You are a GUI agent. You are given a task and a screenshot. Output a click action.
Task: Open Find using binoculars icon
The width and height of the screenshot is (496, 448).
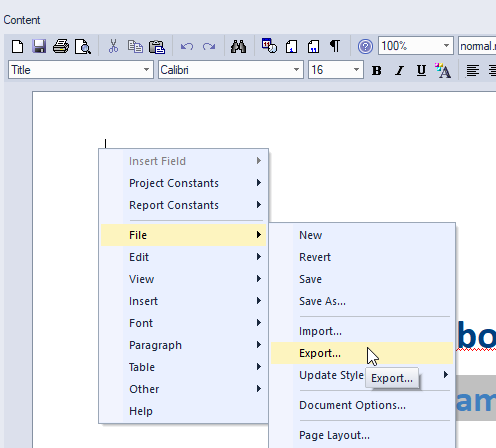click(x=239, y=46)
